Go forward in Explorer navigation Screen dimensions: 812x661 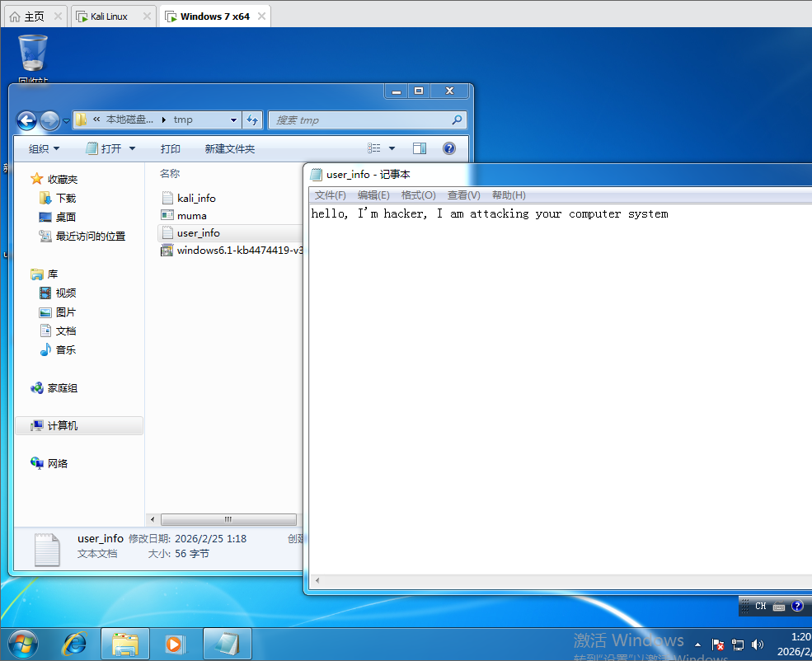point(49,120)
